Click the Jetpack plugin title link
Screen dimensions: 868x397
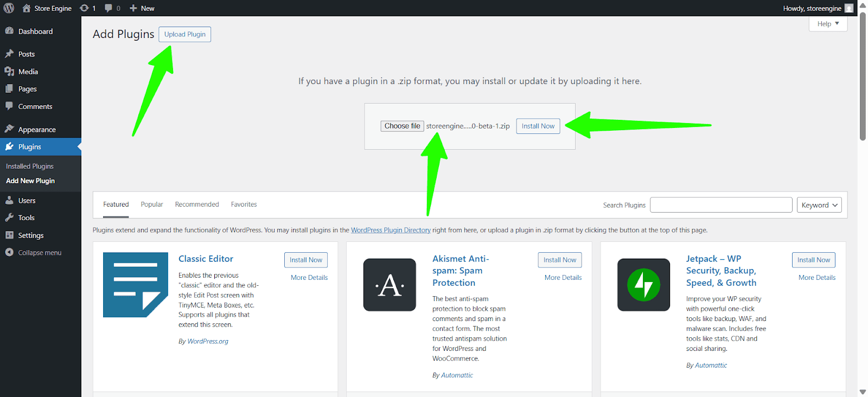[x=721, y=271]
